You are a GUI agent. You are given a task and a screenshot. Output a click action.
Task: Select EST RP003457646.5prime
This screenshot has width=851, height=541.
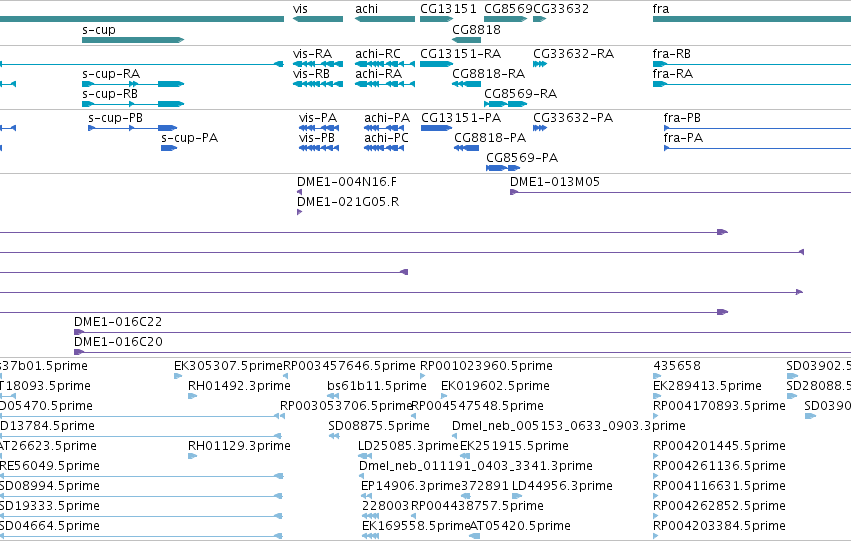pos(285,375)
